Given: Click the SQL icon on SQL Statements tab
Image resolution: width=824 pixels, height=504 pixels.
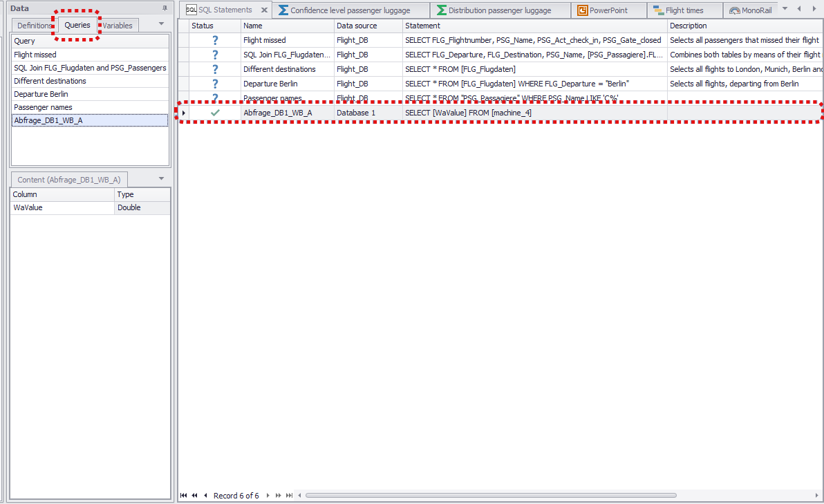Looking at the screenshot, I should click(191, 10).
